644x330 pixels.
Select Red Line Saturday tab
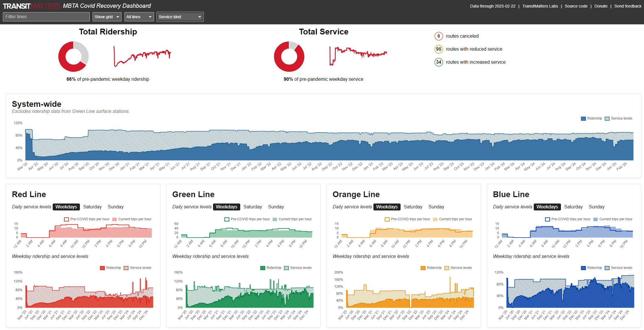coord(92,207)
